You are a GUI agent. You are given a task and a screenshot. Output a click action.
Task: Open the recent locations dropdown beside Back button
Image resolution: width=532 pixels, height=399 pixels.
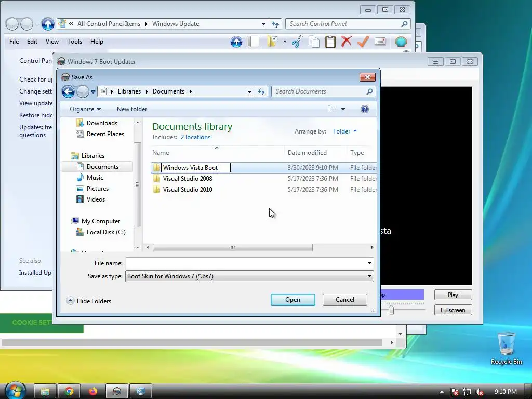coord(93,91)
